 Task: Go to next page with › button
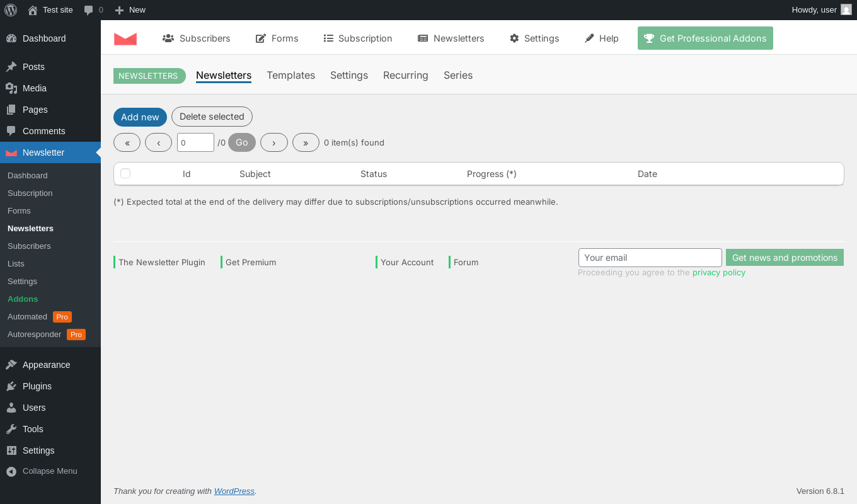coord(274,142)
